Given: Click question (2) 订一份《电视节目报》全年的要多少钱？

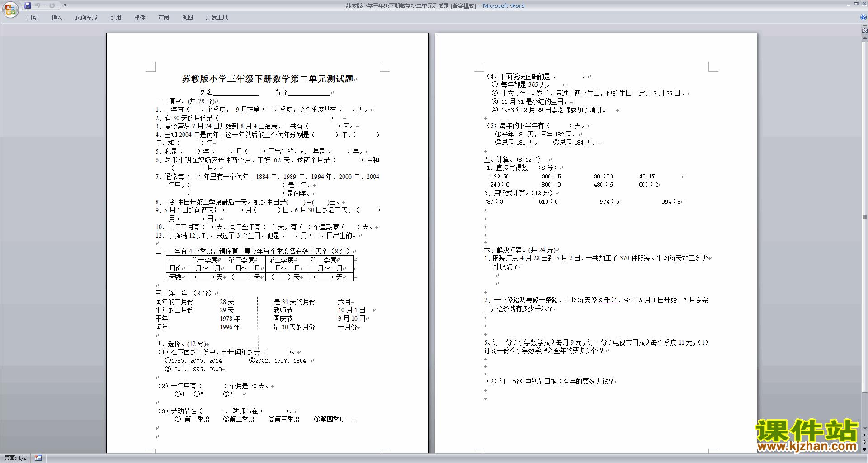Looking at the screenshot, I should 550,381.
